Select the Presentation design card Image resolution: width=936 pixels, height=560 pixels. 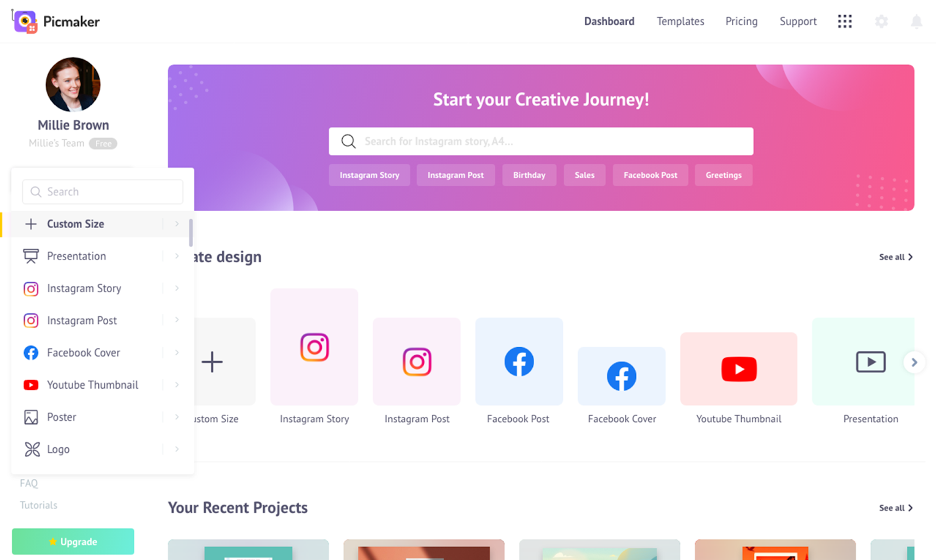(x=863, y=361)
